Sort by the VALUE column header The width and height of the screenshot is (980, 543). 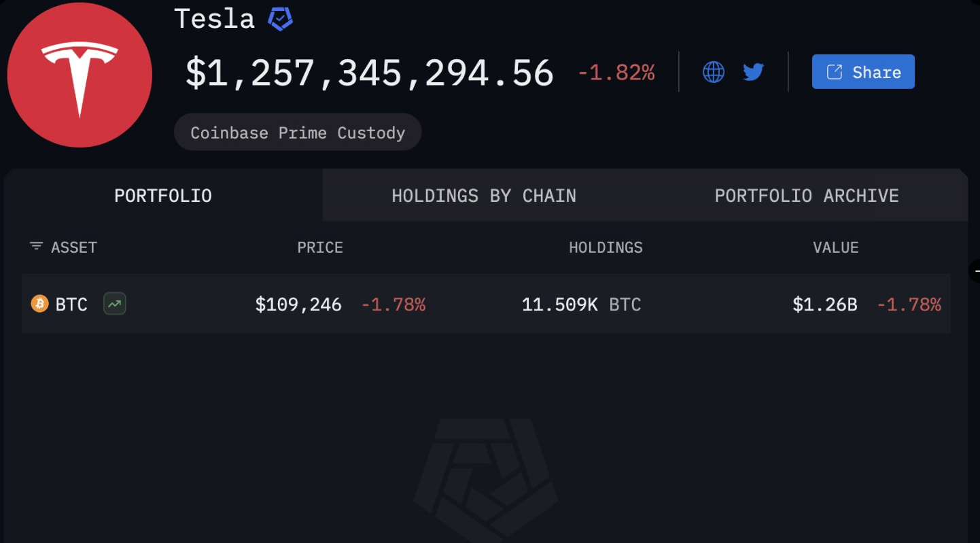(836, 247)
